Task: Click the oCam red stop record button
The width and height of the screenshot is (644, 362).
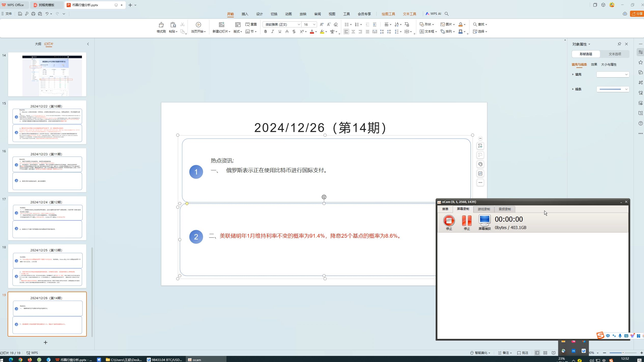Action: point(449,220)
